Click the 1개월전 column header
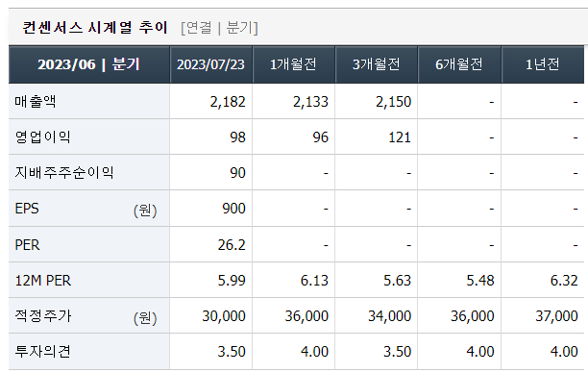 point(293,64)
